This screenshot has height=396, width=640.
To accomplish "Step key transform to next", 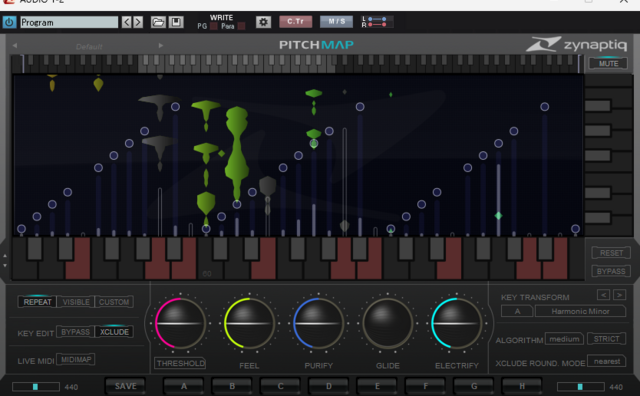I will click(x=619, y=294).
